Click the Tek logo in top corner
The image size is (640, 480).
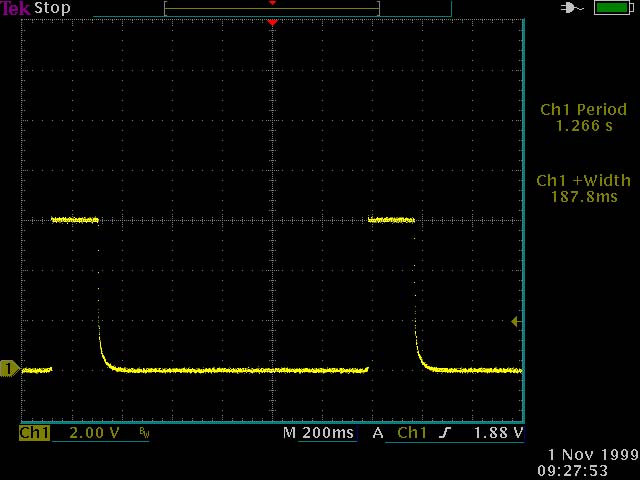15,8
